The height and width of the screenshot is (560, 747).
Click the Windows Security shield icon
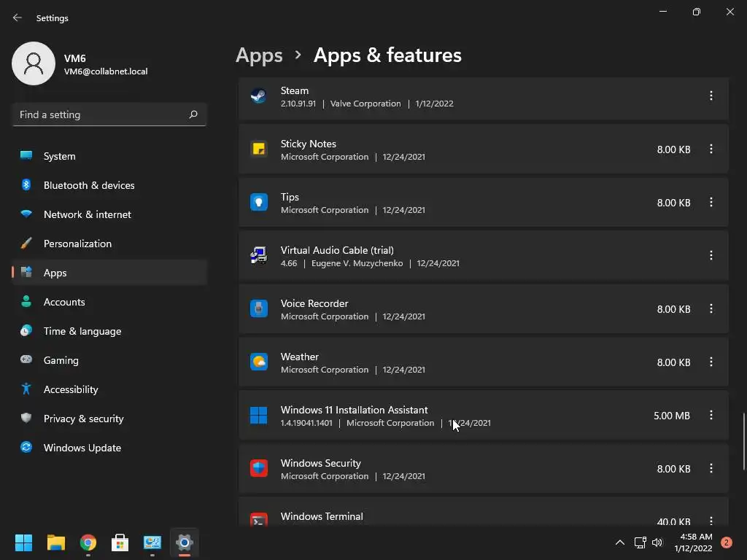tap(258, 469)
